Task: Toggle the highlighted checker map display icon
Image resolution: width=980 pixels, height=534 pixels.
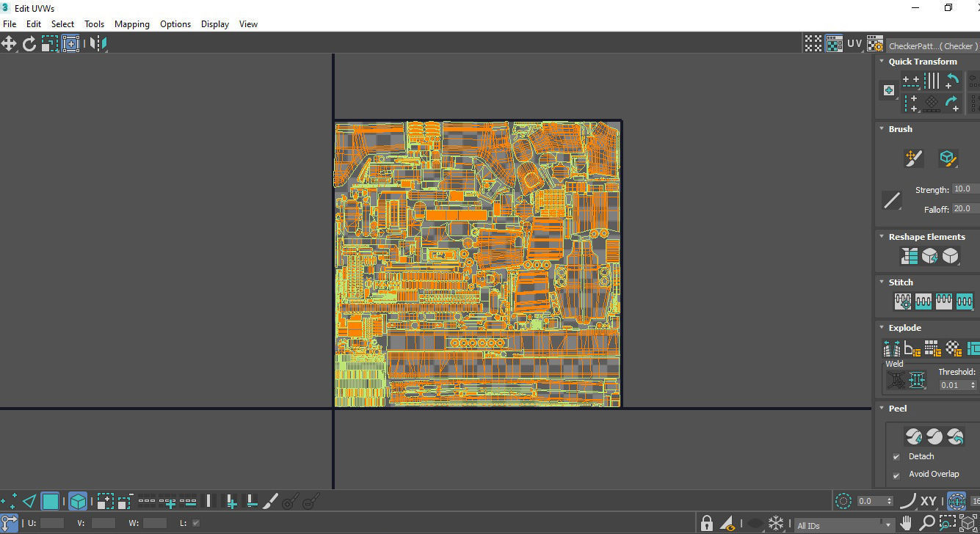Action: tap(834, 43)
